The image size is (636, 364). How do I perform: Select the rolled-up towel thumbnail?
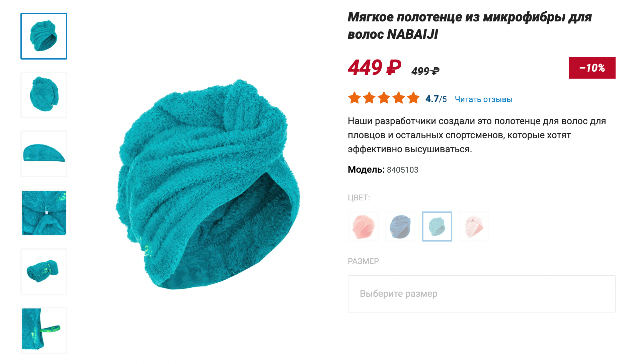[x=44, y=272]
